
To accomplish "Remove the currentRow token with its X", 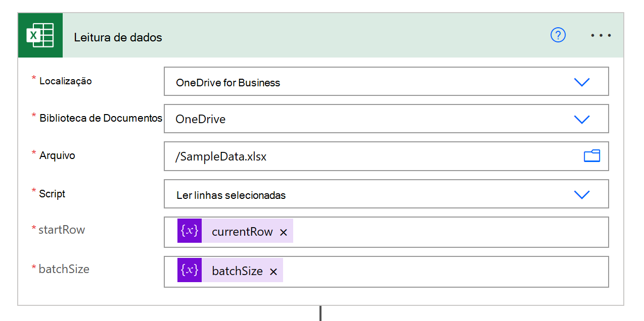I will 284,232.
